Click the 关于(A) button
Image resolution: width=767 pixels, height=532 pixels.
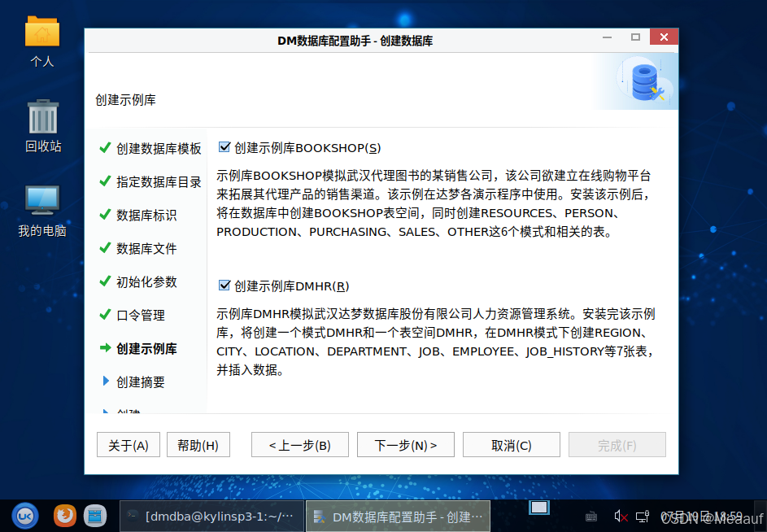129,444
